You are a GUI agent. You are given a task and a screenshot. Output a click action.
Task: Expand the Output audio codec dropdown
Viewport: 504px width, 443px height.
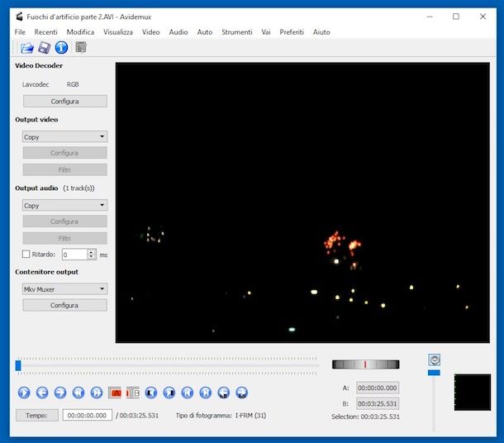click(x=64, y=205)
